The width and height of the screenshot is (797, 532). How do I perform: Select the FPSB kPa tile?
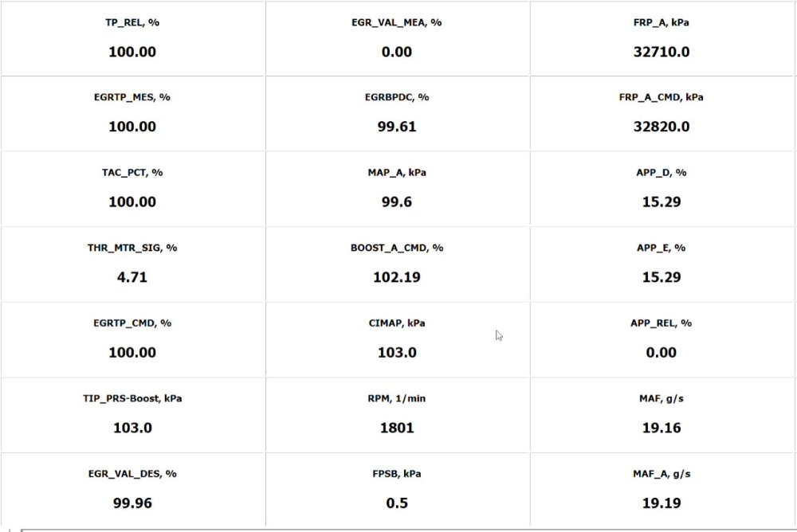pyautogui.click(x=397, y=489)
